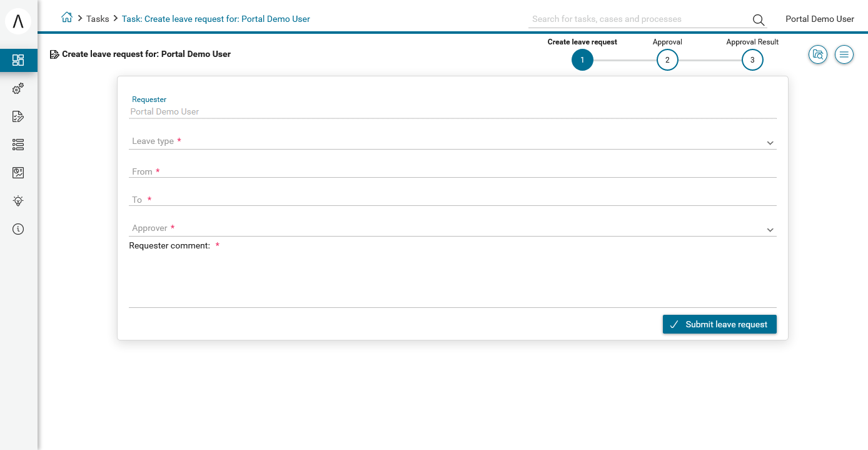The image size is (868, 450).
Task: Select step 3 Approval Result
Action: pyautogui.click(x=752, y=60)
